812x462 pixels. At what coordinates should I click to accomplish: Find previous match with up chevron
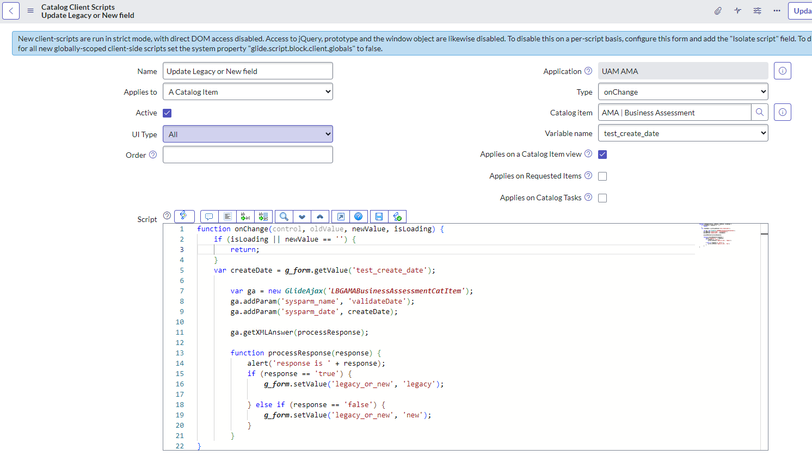pos(320,216)
